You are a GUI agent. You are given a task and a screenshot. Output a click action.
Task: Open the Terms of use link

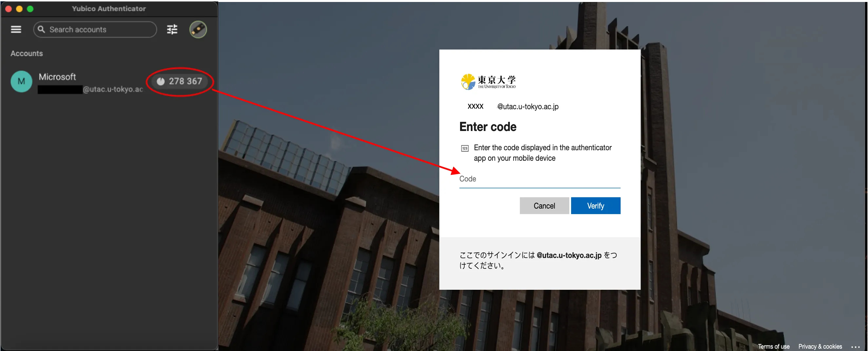(x=773, y=346)
